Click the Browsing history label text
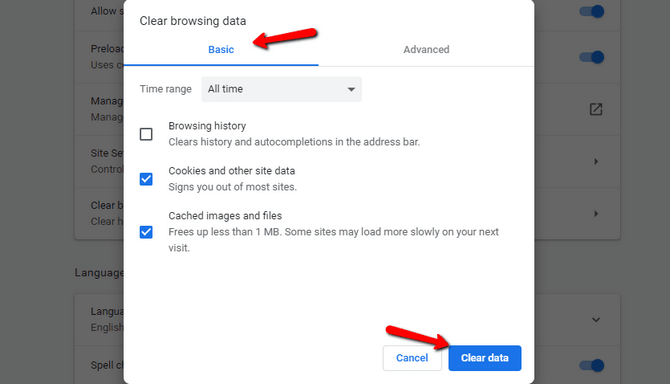 click(207, 126)
